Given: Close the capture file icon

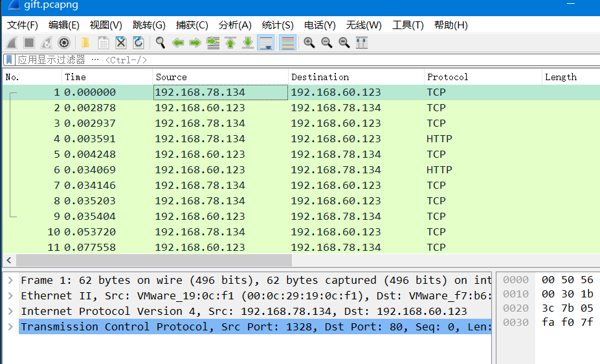Looking at the screenshot, I should [x=121, y=43].
